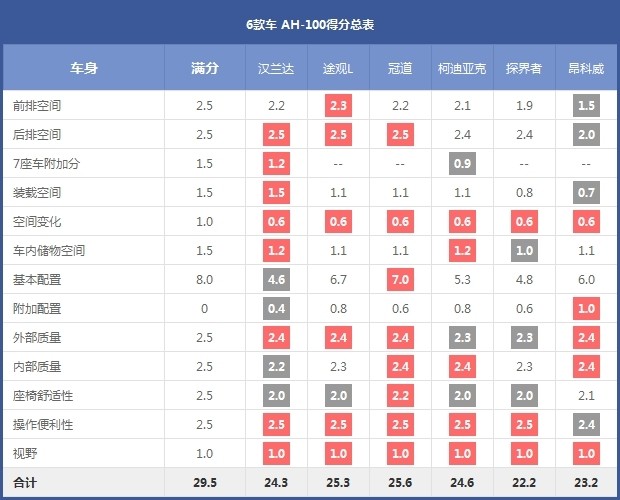Screen dimensions: 620x500
Task: Select the gray 0.4 附加配置 badge
Action: coord(277,308)
